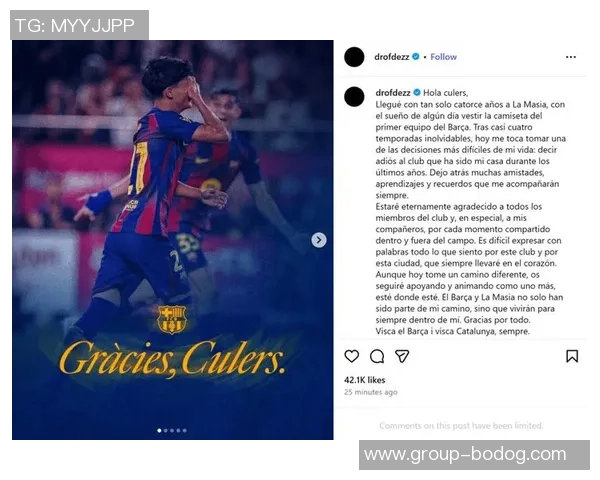The height and width of the screenshot is (480, 600).
Task: View the 42.1K likes list
Action: click(x=365, y=380)
